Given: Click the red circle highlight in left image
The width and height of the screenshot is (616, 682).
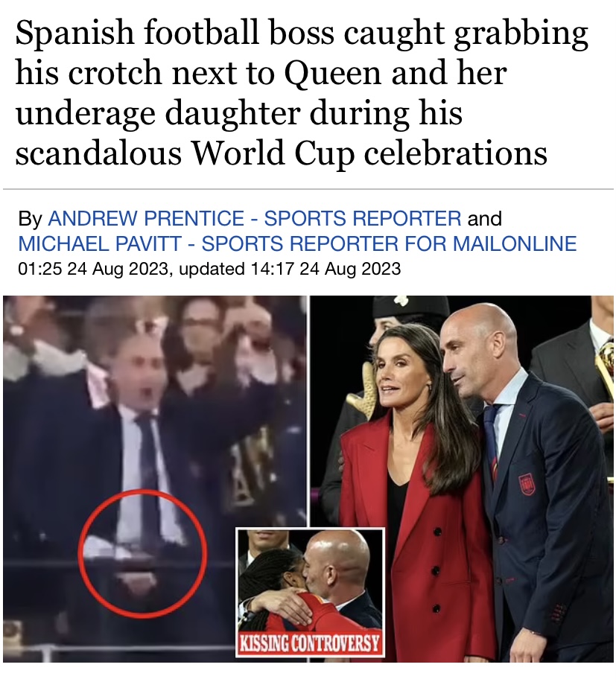Looking at the screenshot, I should [143, 552].
